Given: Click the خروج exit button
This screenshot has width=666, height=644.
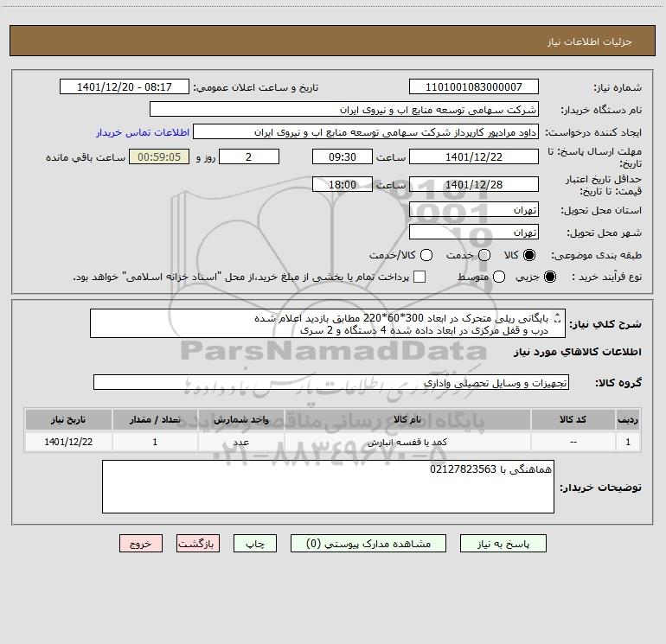Looking at the screenshot, I should click(141, 544).
